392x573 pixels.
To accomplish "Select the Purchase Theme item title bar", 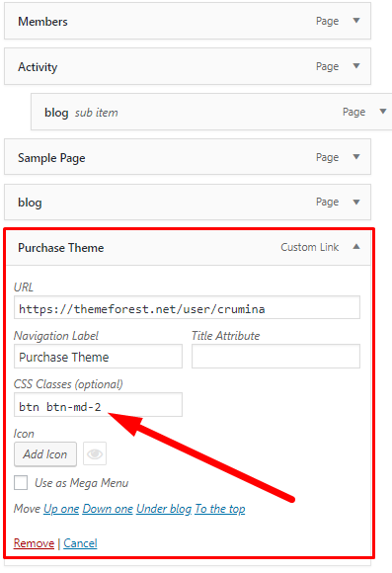I will tap(189, 247).
